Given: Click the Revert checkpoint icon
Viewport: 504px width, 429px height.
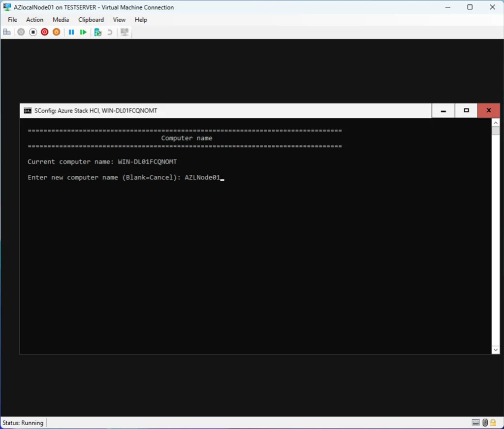Looking at the screenshot, I should 108,32.
